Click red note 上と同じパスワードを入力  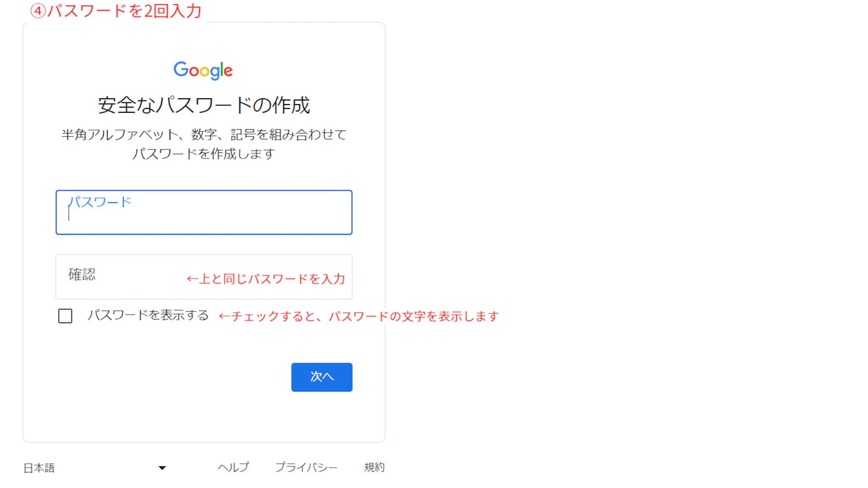266,279
